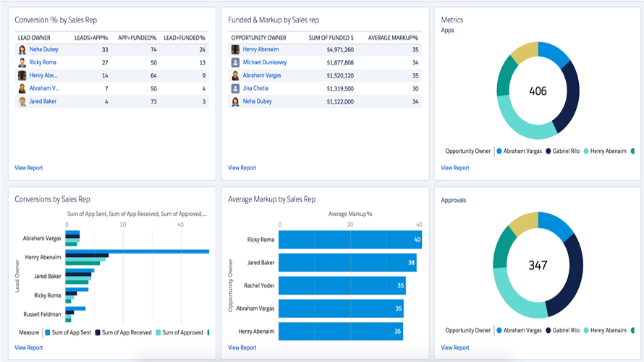The width and height of the screenshot is (644, 362).
Task: Click Ricky Roma's 40 markup bar
Action: tap(350, 240)
